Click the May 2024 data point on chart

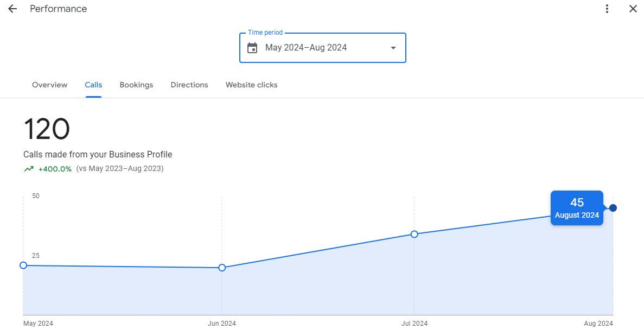tap(23, 265)
